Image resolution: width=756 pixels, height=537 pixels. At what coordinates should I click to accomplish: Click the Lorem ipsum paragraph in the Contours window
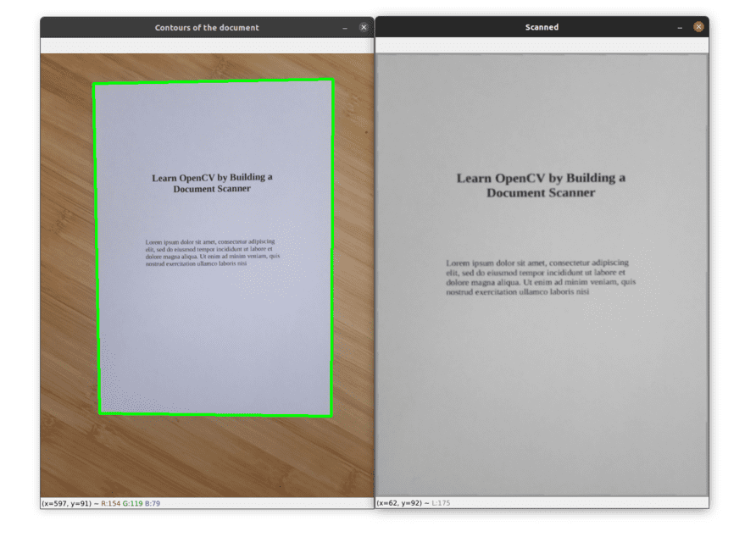pos(213,252)
